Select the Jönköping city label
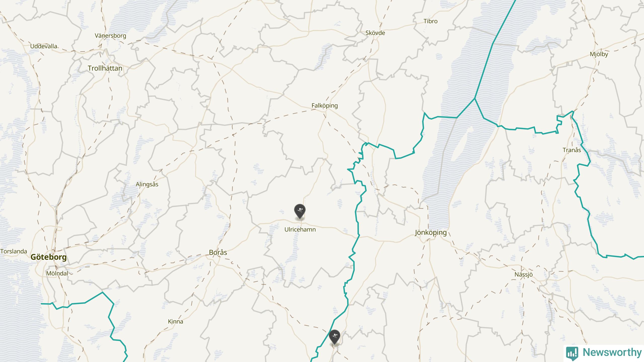The width and height of the screenshot is (644, 362). point(431,233)
